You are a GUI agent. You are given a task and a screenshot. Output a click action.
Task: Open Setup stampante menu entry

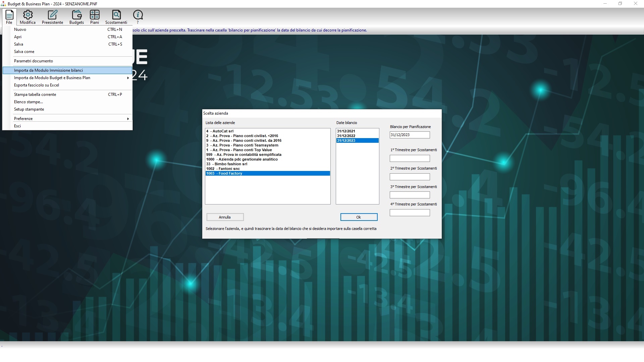pyautogui.click(x=67, y=109)
